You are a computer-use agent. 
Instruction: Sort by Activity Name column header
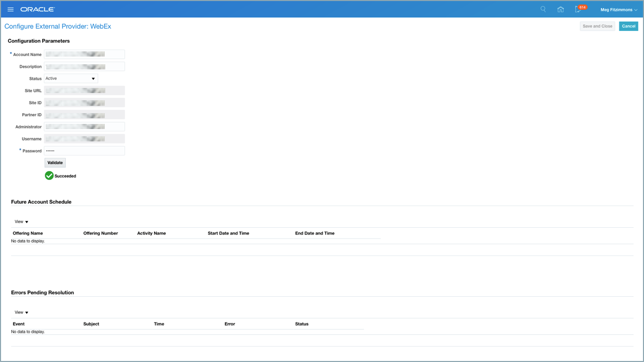pos(151,233)
